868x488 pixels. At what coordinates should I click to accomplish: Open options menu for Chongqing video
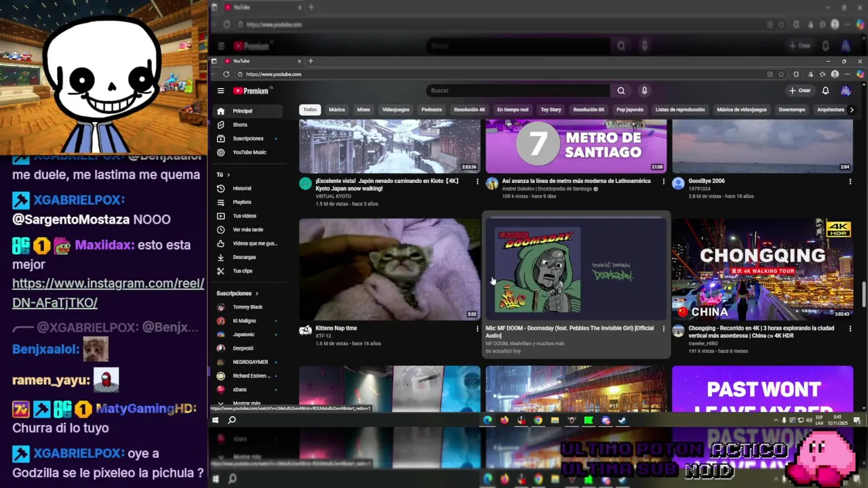[850, 329]
